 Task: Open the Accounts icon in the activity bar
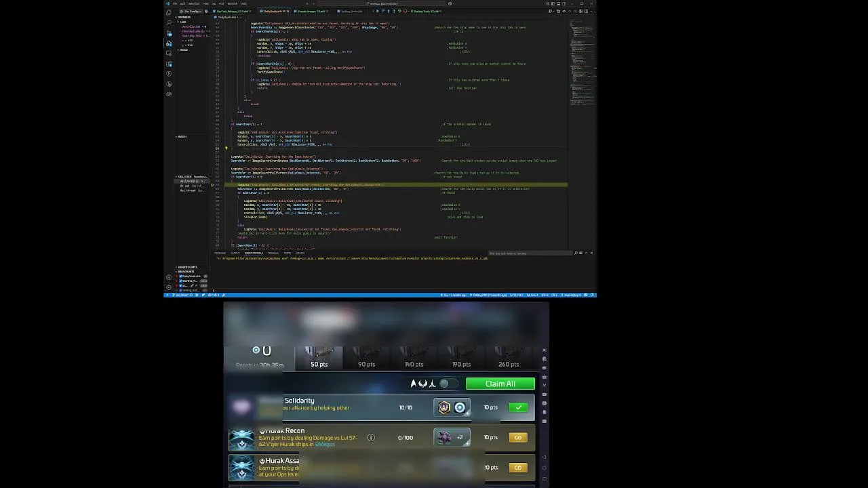pyautogui.click(x=169, y=277)
